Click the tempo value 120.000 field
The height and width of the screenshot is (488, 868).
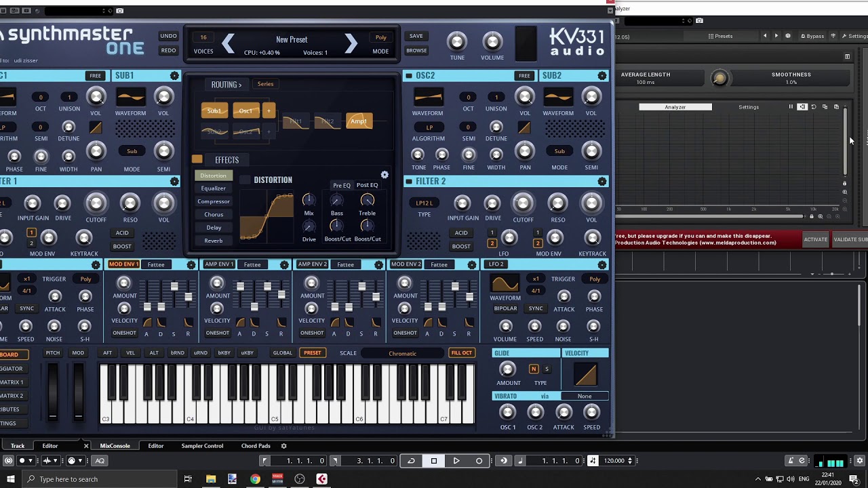coord(614,461)
